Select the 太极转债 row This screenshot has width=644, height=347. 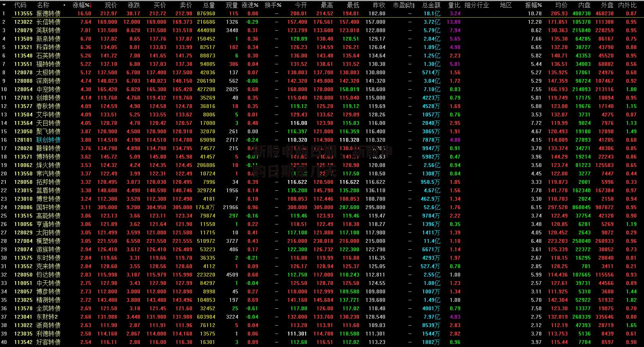pyautogui.click(x=322, y=72)
